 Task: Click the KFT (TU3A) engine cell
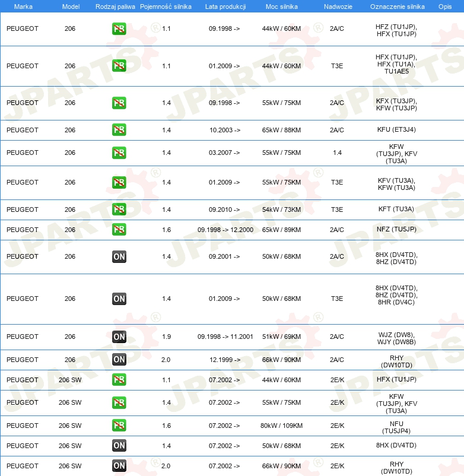[396, 209]
